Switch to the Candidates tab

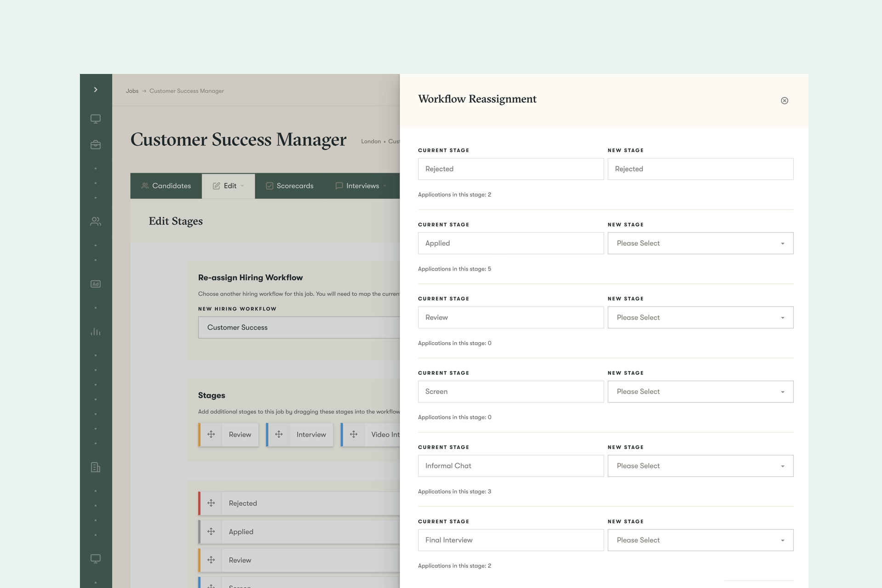(x=166, y=186)
